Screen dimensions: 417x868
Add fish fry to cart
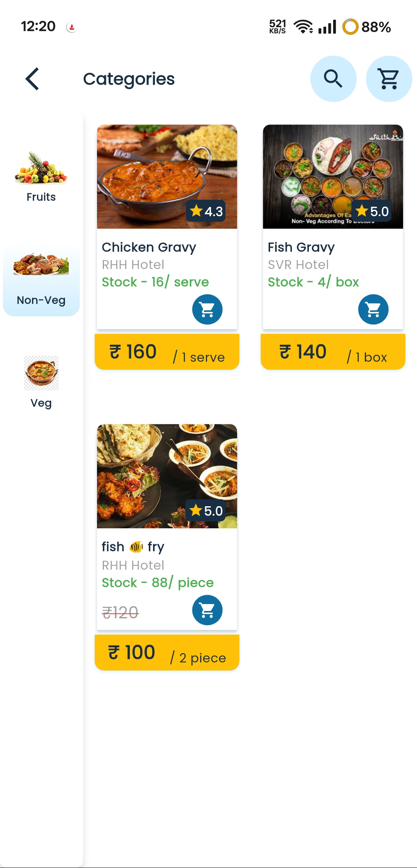pyautogui.click(x=207, y=610)
